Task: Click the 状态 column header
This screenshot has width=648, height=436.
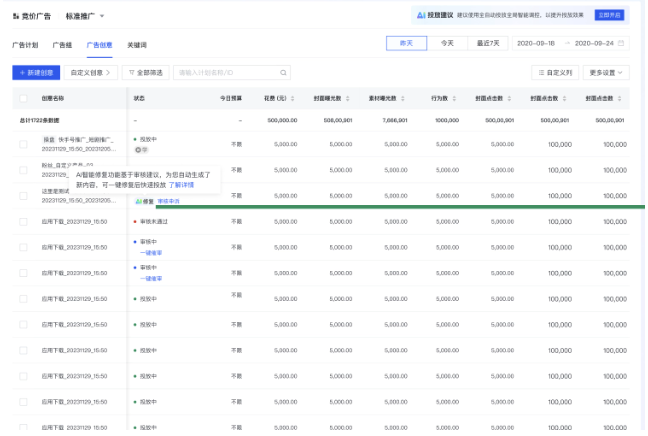Action: coord(139,98)
